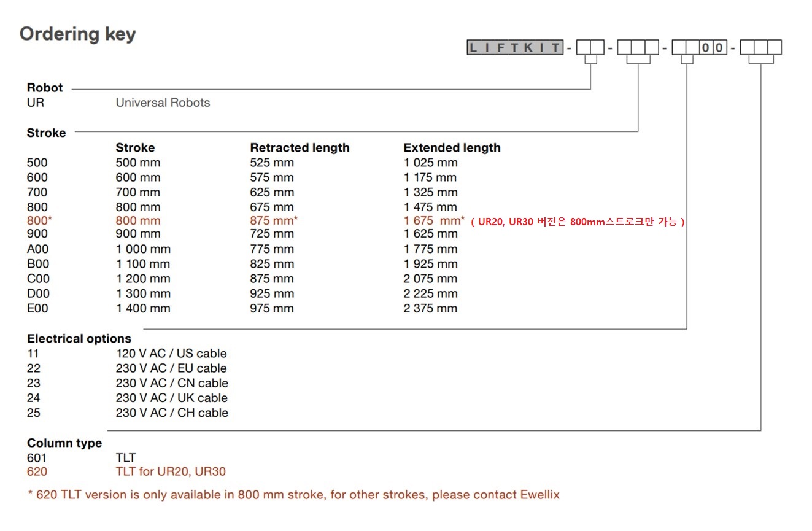Select the Retracted length column header
The image size is (812, 531).
point(300,148)
